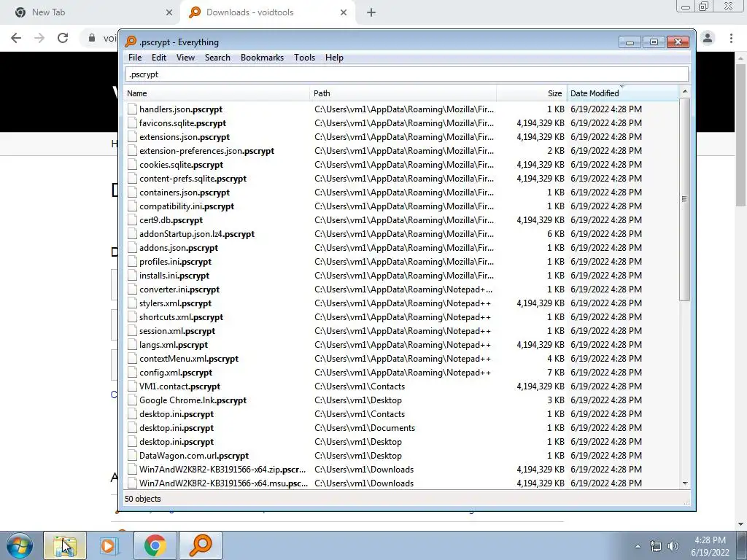This screenshot has width=747, height=560.
Task: Go back in Chrome
Action: pyautogui.click(x=16, y=38)
